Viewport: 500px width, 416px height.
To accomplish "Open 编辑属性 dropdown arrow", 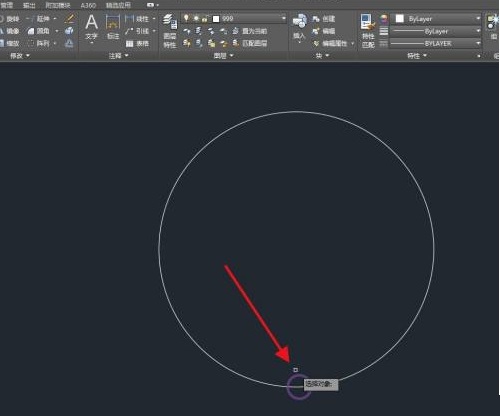I will pos(353,43).
